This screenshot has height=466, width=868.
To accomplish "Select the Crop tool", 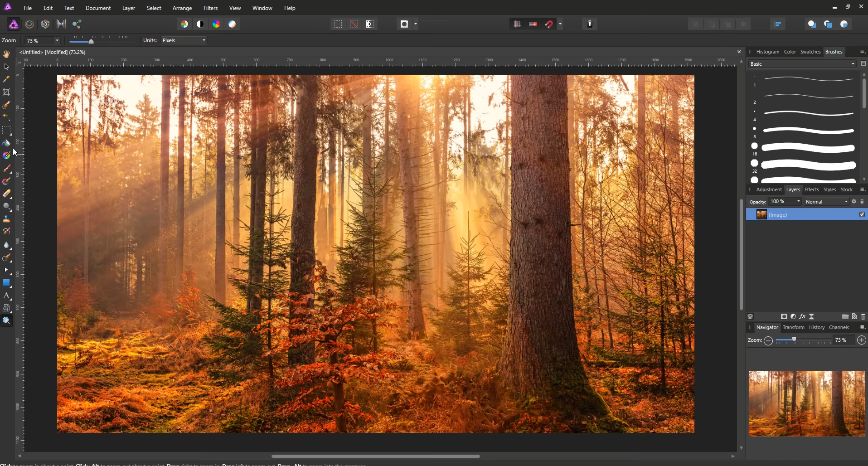I will (6, 92).
